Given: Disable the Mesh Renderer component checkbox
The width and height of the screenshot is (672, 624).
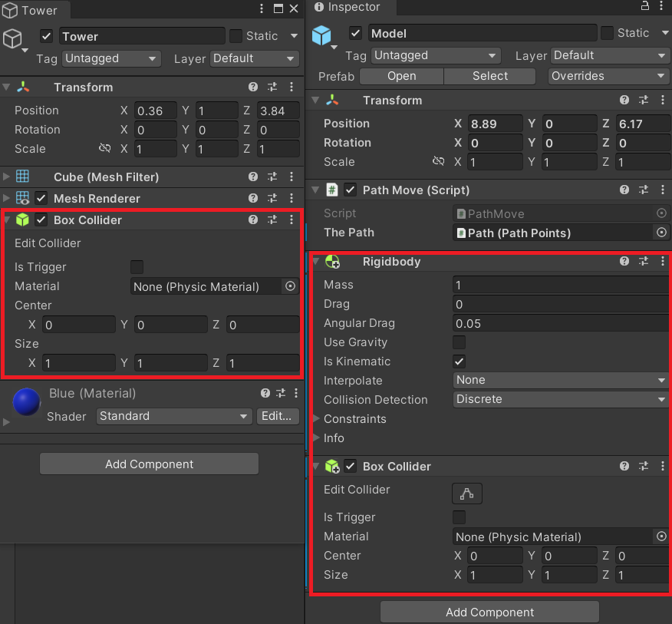Looking at the screenshot, I should point(41,198).
